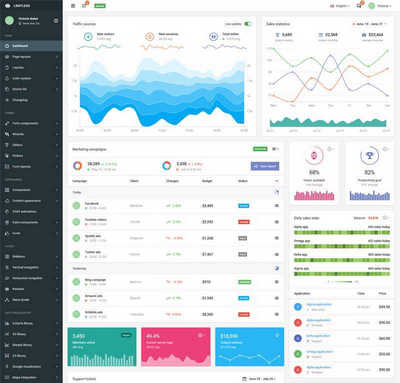Click the Total online circle icon
400x383 pixels.
tap(213, 36)
